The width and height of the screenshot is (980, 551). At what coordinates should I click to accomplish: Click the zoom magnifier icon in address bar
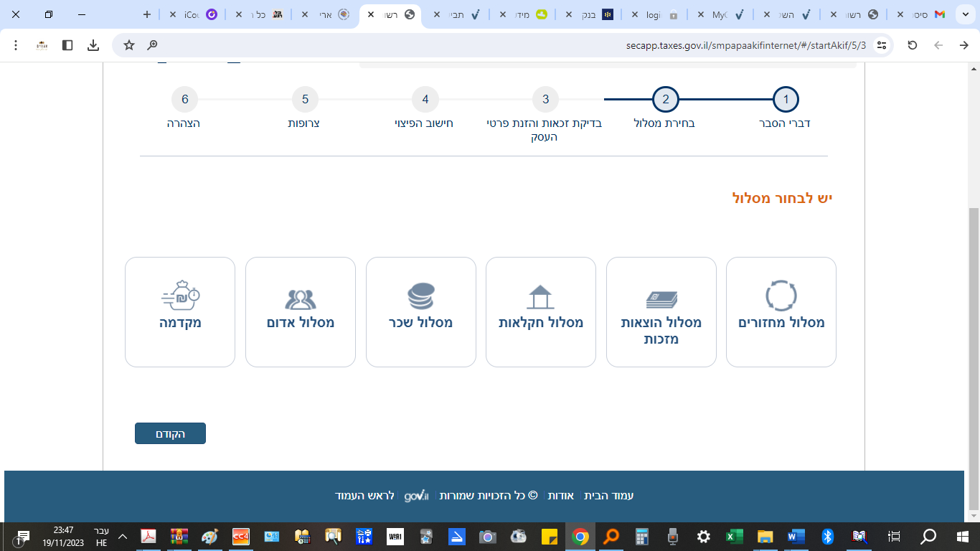click(x=152, y=45)
